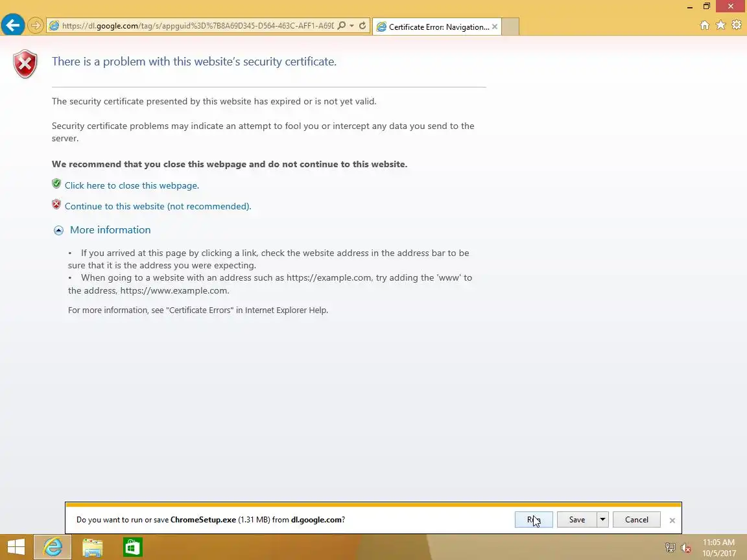
Task: Restore down the Internet Explorer window
Action: click(707, 6)
